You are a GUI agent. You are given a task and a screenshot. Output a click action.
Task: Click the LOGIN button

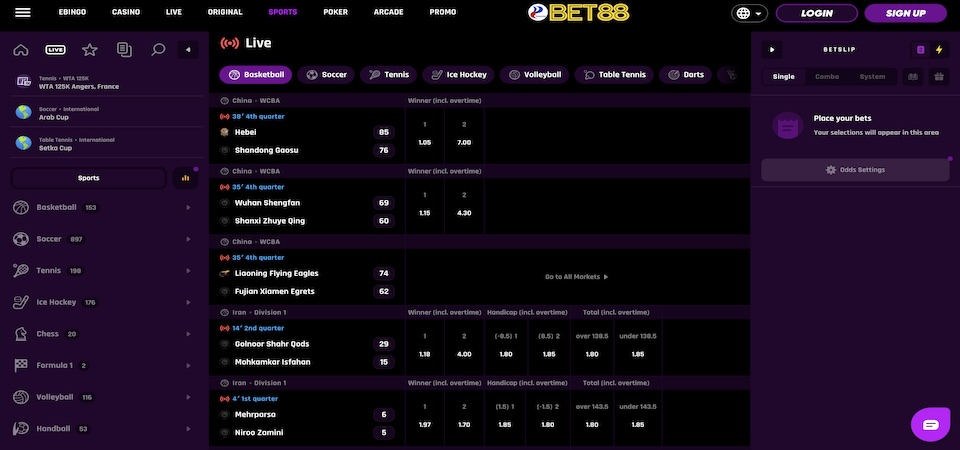click(x=817, y=13)
